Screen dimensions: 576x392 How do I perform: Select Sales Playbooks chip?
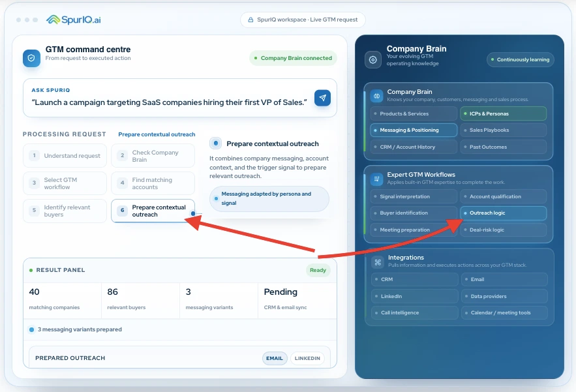[503, 130]
